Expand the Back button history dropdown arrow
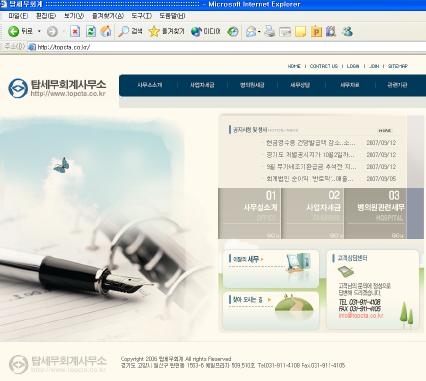This screenshot has width=426, height=381. (x=39, y=31)
